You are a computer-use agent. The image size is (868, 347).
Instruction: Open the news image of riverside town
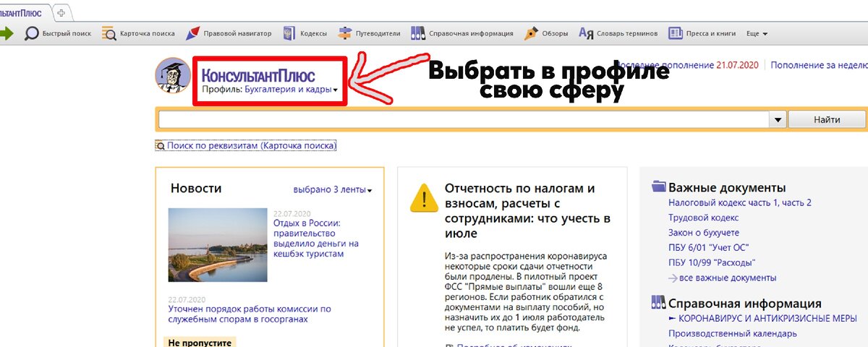(217, 244)
